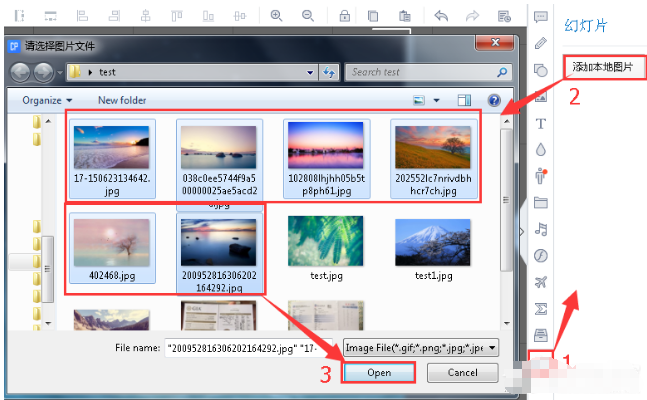Image resolution: width=647 pixels, height=400 pixels.
Task: Open the character figure tool in sidebar
Action: point(541,176)
